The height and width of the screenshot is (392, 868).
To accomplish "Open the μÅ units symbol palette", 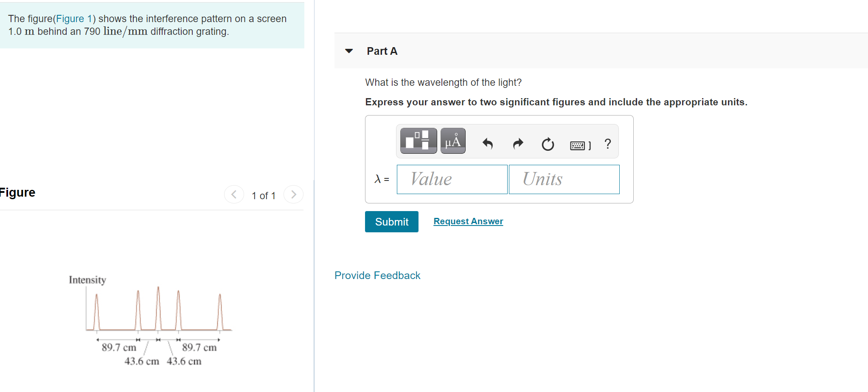I will [x=452, y=141].
